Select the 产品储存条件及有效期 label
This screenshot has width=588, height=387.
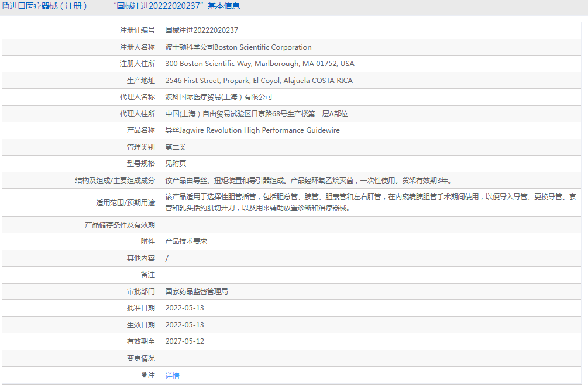pyautogui.click(x=119, y=225)
